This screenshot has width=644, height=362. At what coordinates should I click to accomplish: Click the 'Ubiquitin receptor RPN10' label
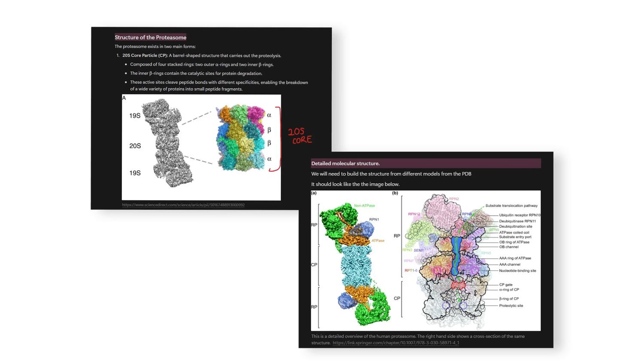tap(519, 215)
